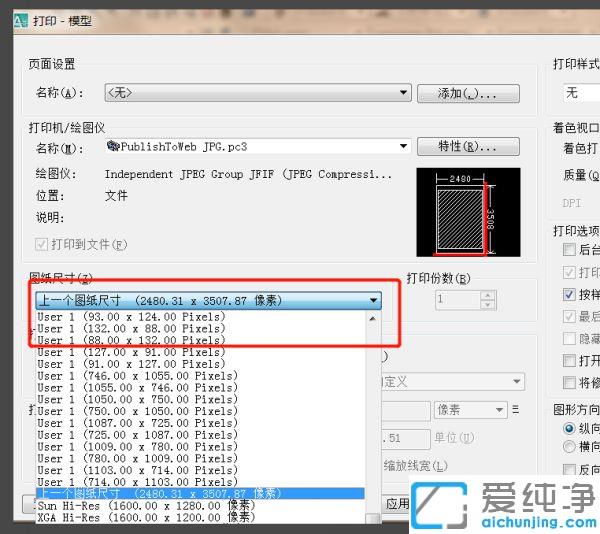Click the paper size list scroll-up arrow
This screenshot has height=534, width=600.
click(374, 317)
